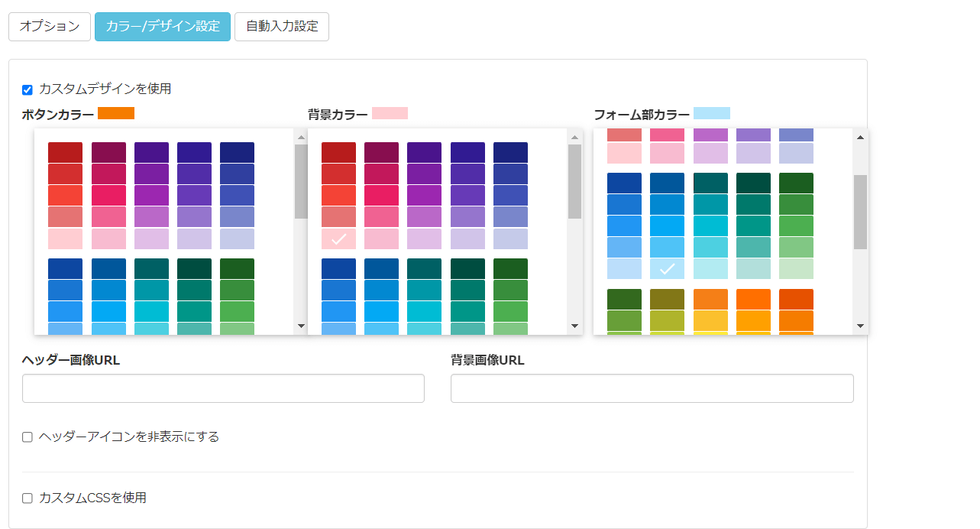This screenshot has height=529, width=980.
Task: Click up arrow of 背景カラー palette scrollbar
Action: [575, 138]
